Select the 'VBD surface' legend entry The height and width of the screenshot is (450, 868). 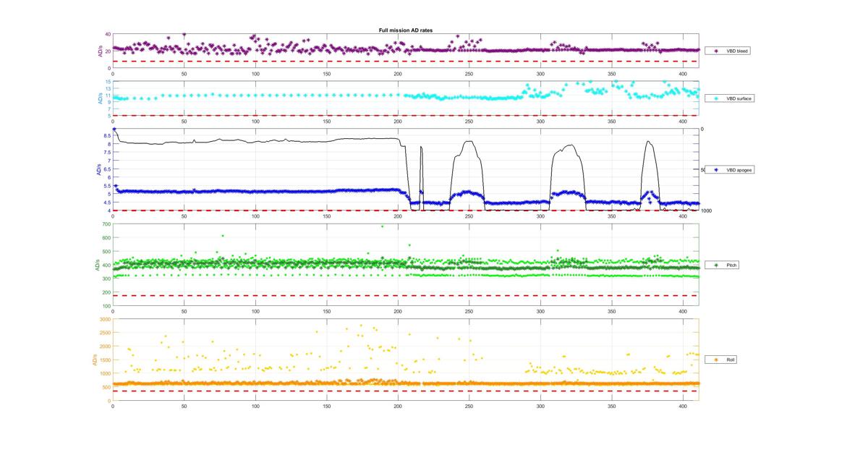[731, 98]
